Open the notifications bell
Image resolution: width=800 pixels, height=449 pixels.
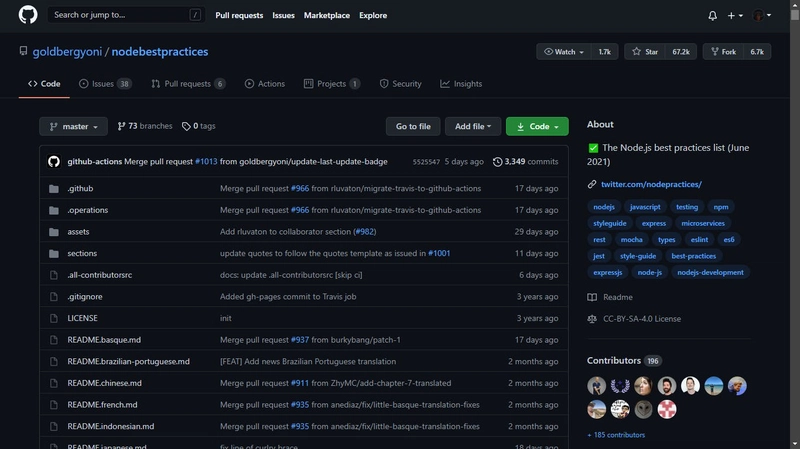click(x=712, y=15)
